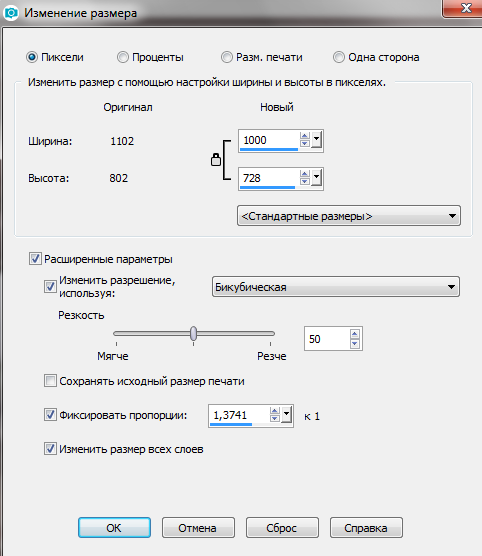Viewport: 482px width, 556px height.
Task: Click the new height input field 728
Action: [269, 178]
